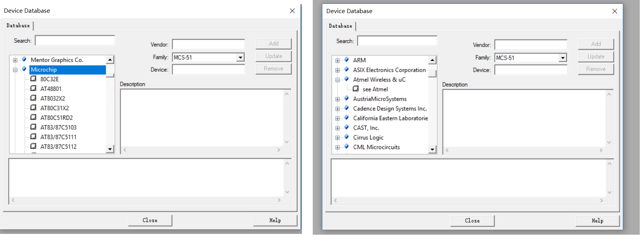Select the Database tab in the left window
The width and height of the screenshot is (644, 242).
pyautogui.click(x=18, y=26)
